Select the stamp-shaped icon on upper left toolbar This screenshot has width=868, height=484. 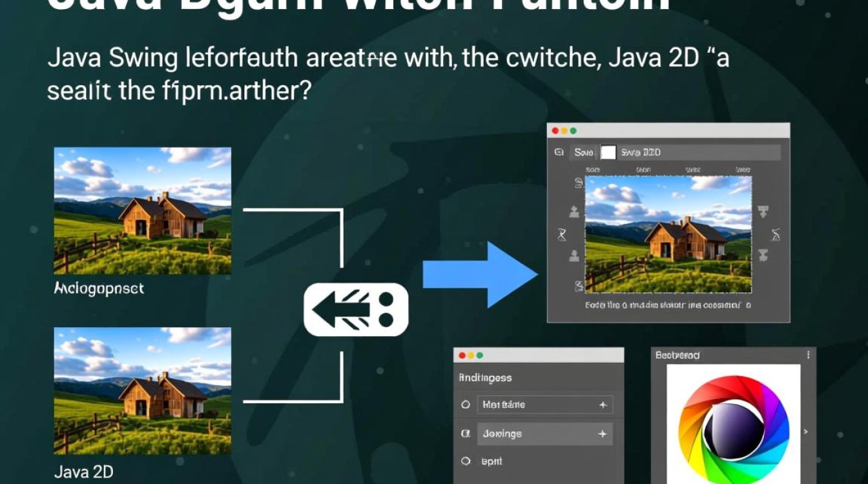tap(573, 211)
